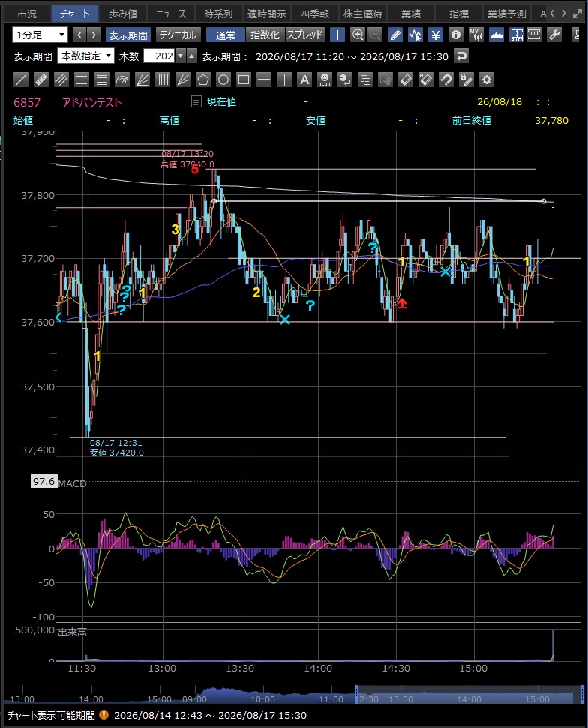Select the horizontal line drawing tool
This screenshot has width=588, height=728.
point(263,80)
